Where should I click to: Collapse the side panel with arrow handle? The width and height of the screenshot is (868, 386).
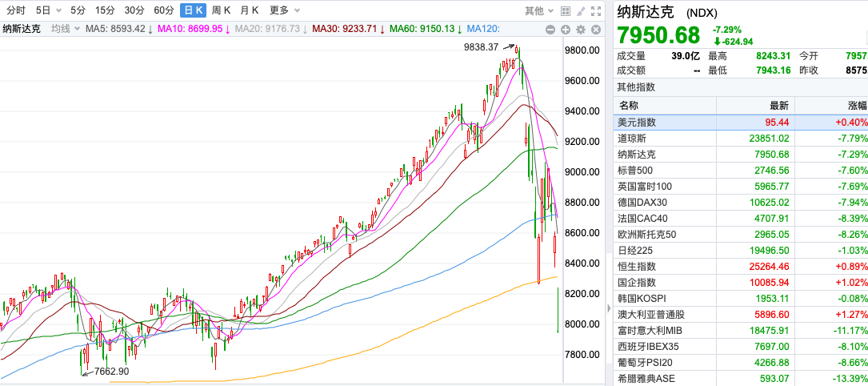(610, 310)
